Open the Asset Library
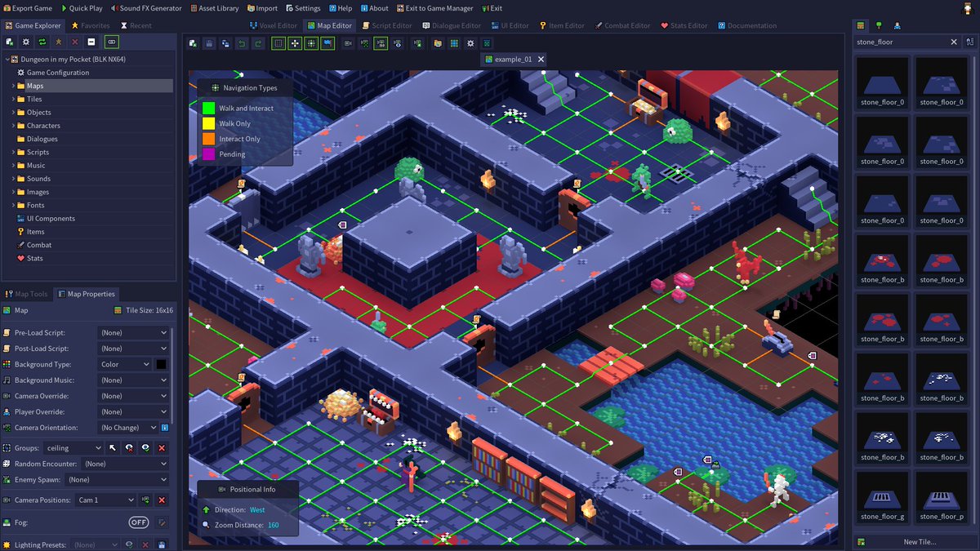The width and height of the screenshot is (980, 551). [215, 8]
